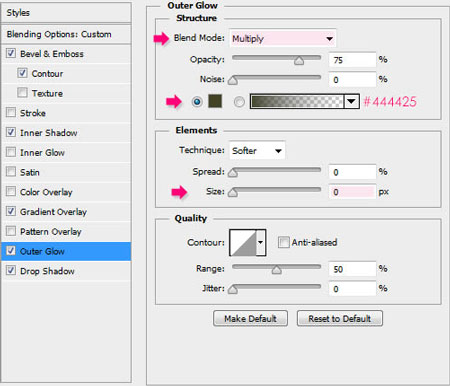The width and height of the screenshot is (450, 386).
Task: Click the Make Default button
Action: (x=250, y=318)
